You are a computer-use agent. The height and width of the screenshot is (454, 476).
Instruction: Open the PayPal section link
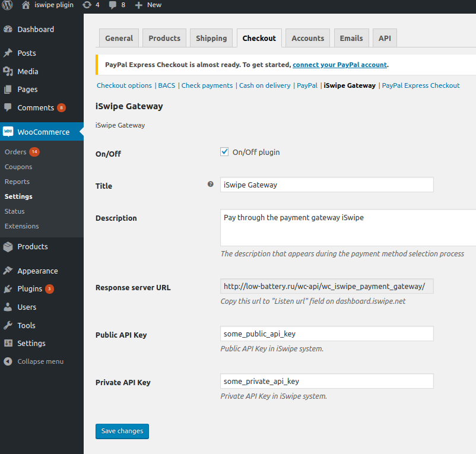[x=307, y=85]
